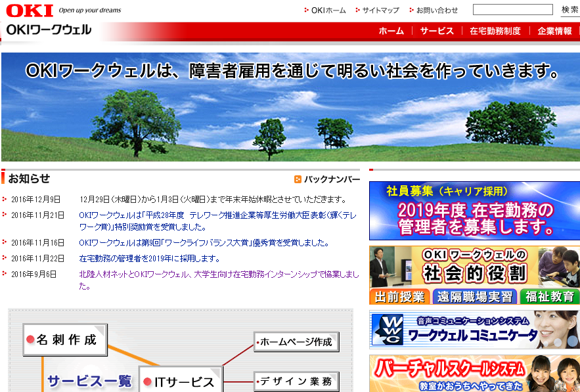Open the バーチャルスクールシステム banner

(x=474, y=374)
